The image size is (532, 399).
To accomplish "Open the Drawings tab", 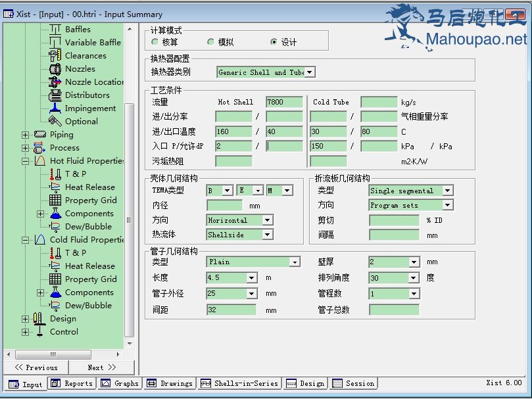I will tap(170, 384).
